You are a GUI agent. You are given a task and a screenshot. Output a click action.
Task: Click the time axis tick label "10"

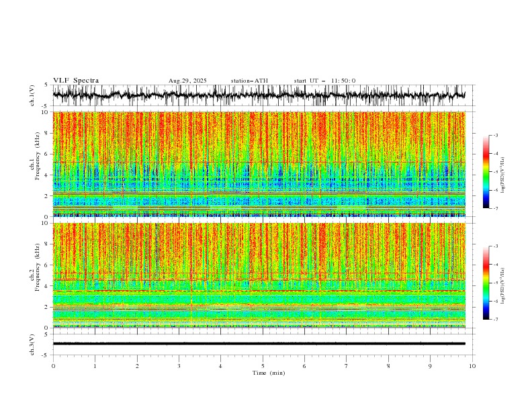(x=472, y=366)
